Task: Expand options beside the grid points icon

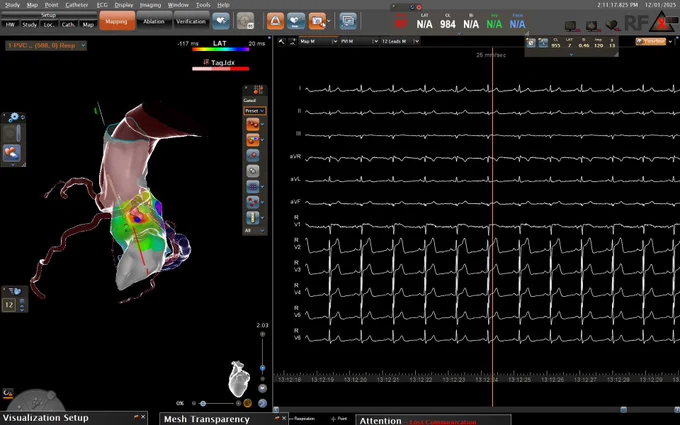Action: pyautogui.click(x=262, y=187)
